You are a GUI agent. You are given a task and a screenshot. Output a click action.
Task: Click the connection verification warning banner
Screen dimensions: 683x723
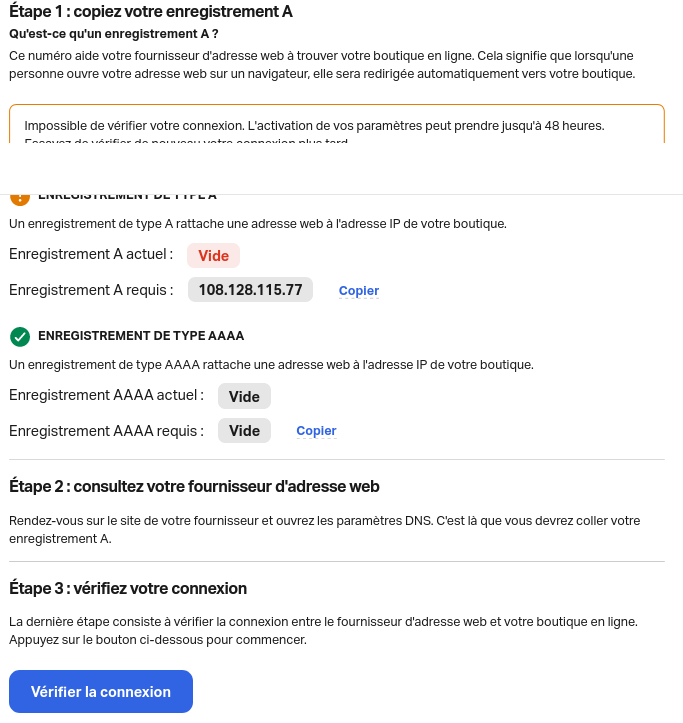pos(337,126)
